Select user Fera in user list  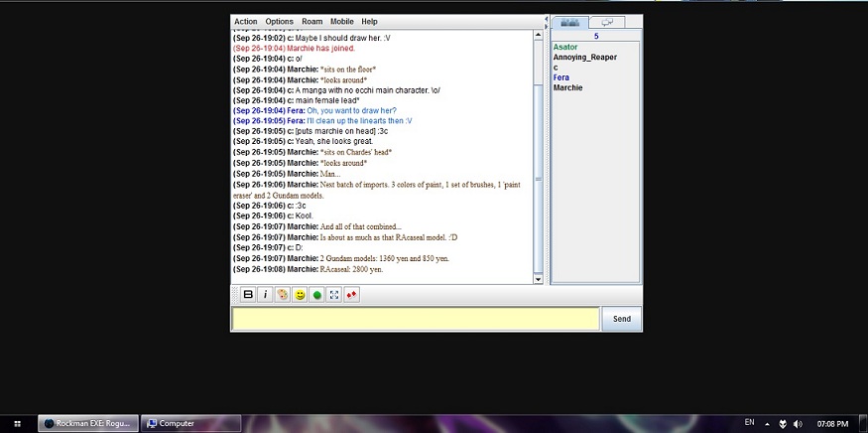tap(560, 77)
